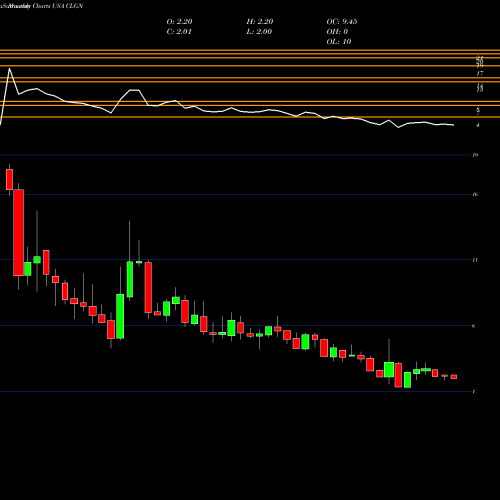Click the '16' price axis label
Image resolution: width=500 pixels, height=500 pixels.
475,194
